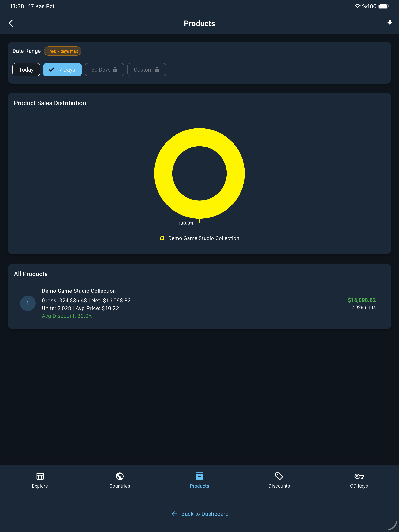
Task: Go to the CD-Keys tab
Action: pos(359,480)
